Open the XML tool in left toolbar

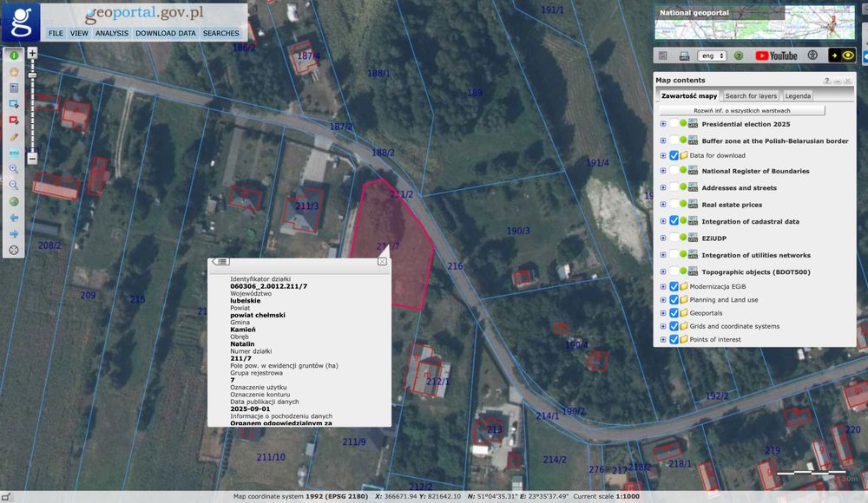point(14,153)
